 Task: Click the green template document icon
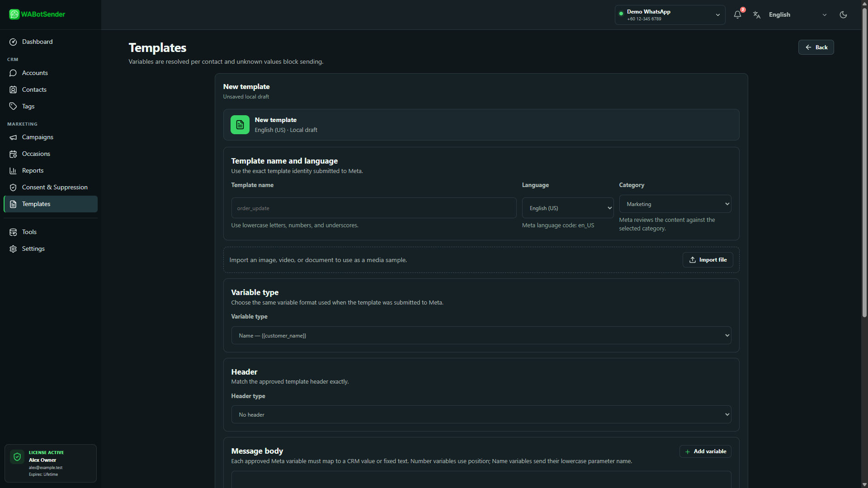(240, 125)
